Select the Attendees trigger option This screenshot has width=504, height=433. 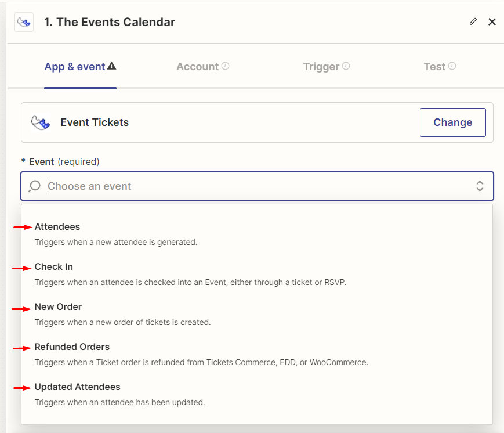[x=57, y=226]
